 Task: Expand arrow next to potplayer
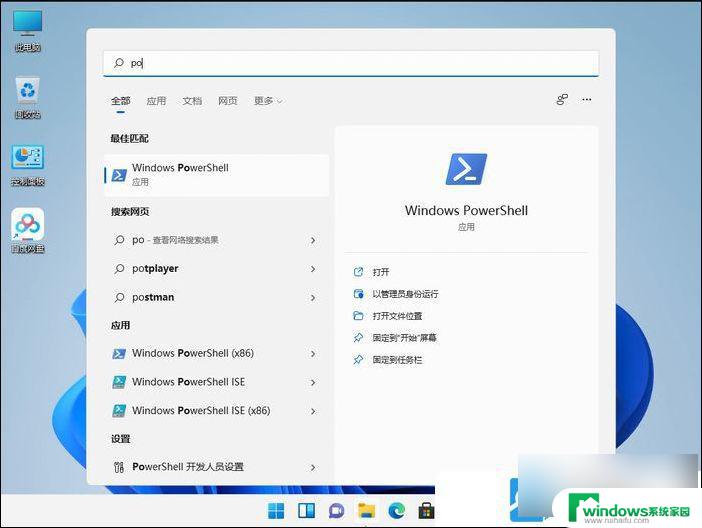(x=313, y=269)
